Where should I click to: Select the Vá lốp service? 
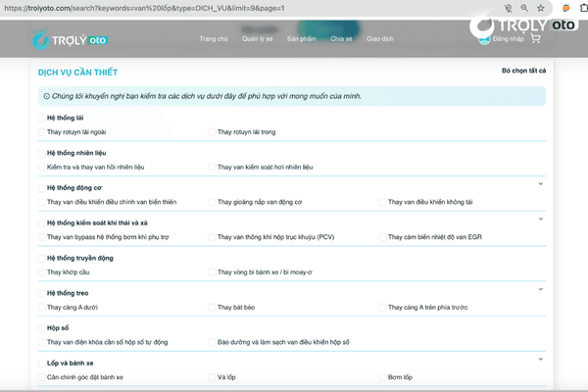pos(212,377)
